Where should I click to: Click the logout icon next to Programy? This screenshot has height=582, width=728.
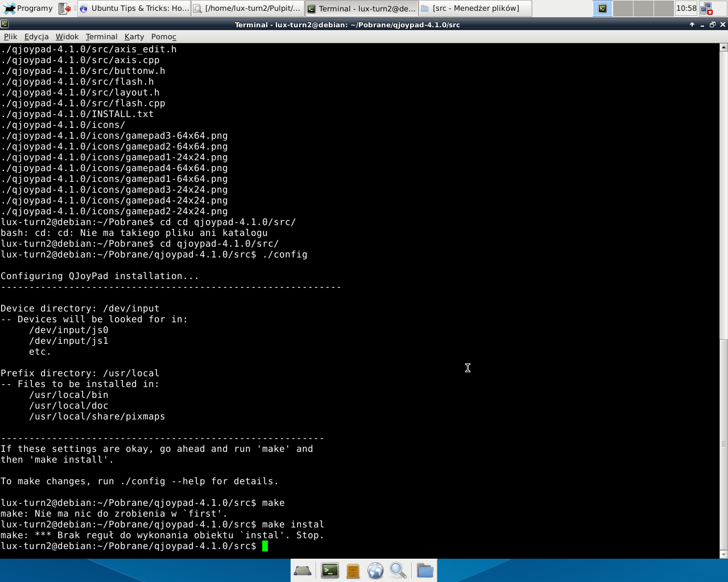coord(65,9)
